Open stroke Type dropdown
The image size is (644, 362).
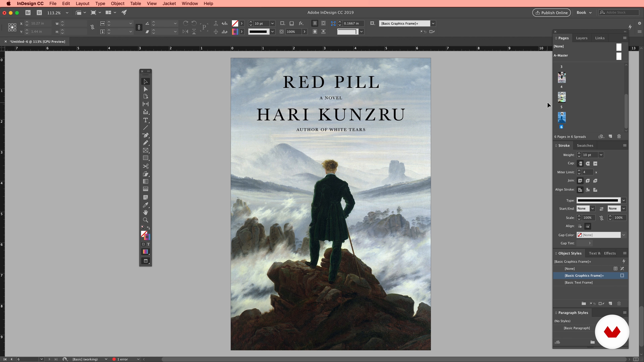[x=624, y=200]
